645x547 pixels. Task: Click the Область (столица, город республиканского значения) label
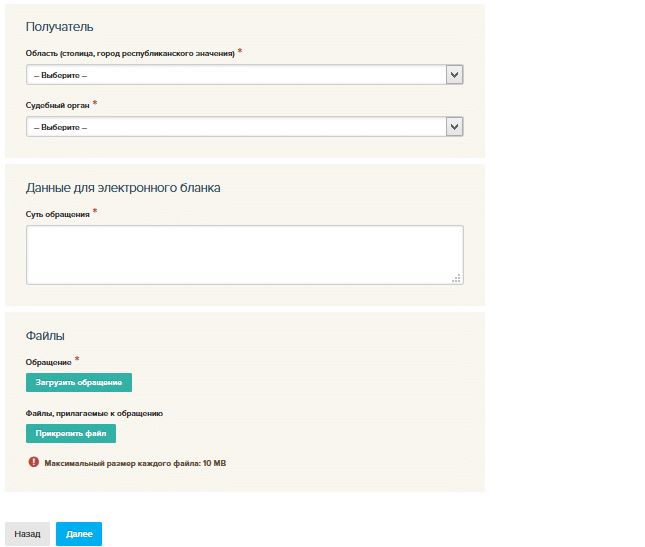(x=130, y=53)
